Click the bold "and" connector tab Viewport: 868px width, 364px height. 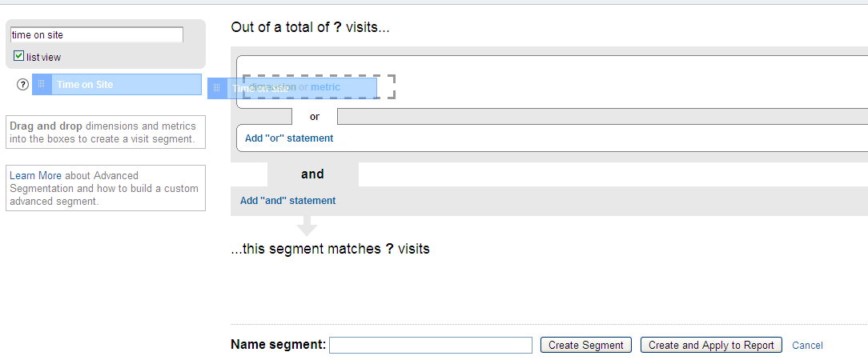pyautogui.click(x=312, y=174)
